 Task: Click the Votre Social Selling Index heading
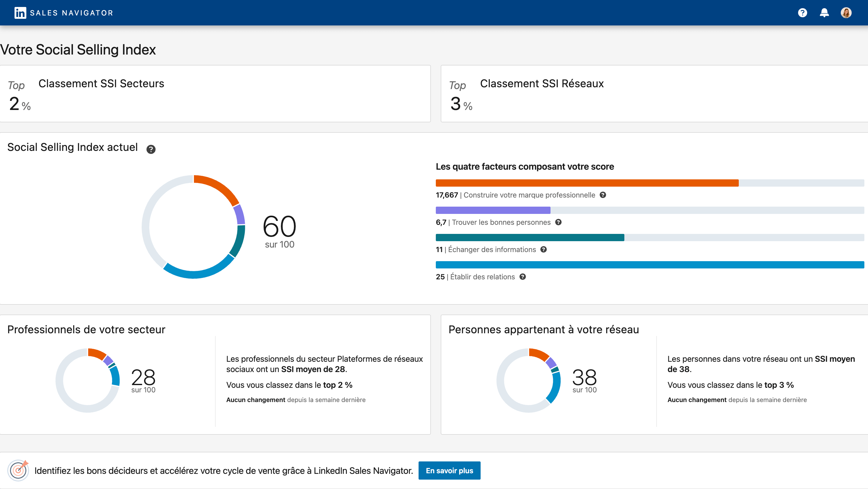[78, 50]
